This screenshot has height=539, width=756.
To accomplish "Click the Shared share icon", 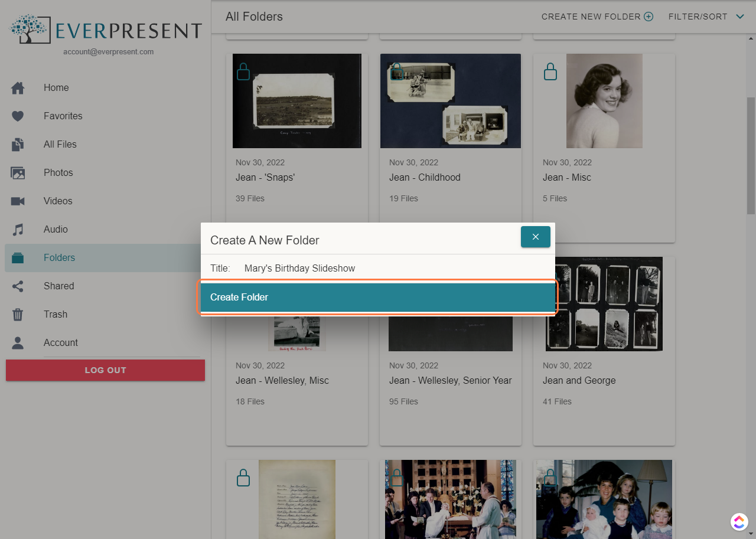I will [x=18, y=286].
